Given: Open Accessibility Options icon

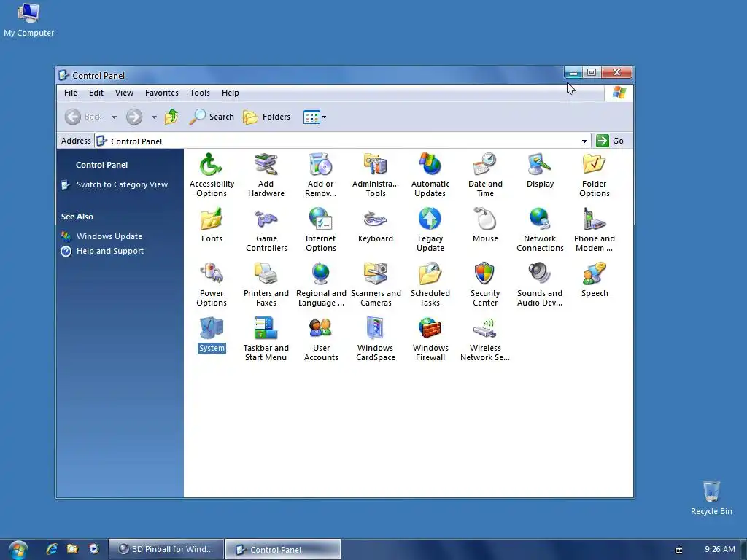Looking at the screenshot, I should 212,175.
